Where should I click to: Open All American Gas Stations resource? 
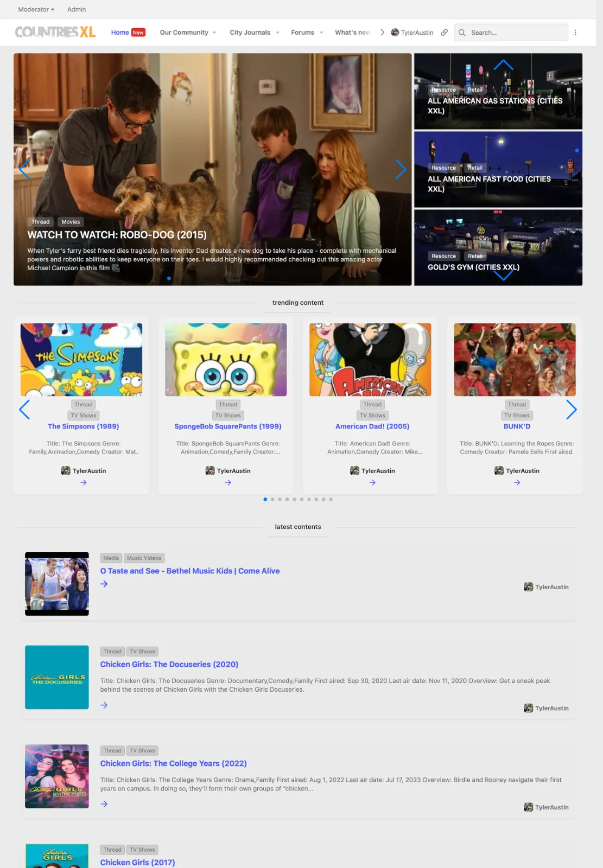495,106
